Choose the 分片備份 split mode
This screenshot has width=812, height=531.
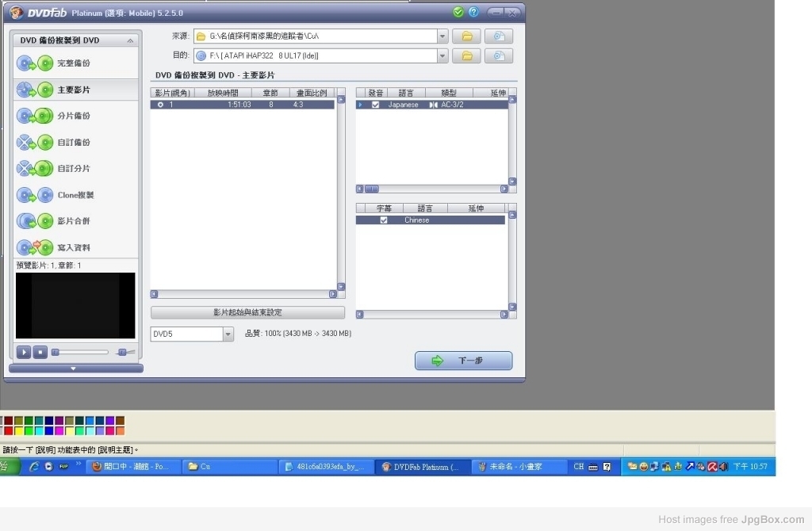(73, 116)
